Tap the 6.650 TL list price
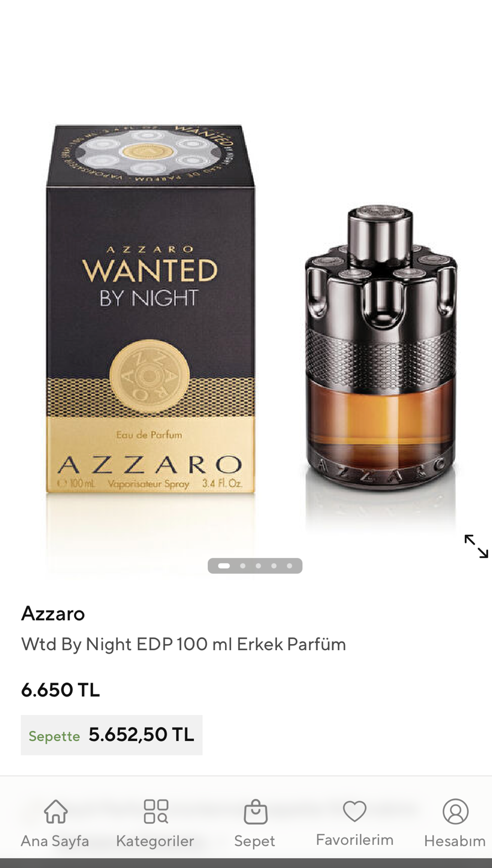 coord(60,690)
